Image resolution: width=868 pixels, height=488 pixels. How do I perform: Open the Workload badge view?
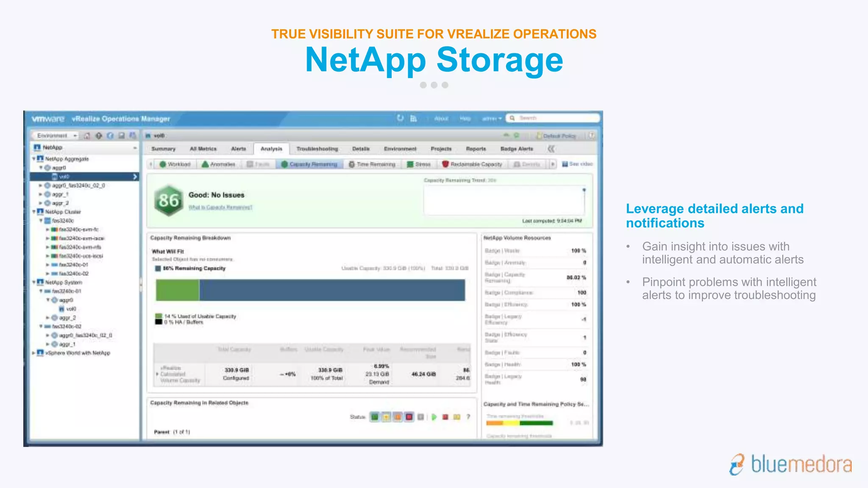[x=175, y=164]
